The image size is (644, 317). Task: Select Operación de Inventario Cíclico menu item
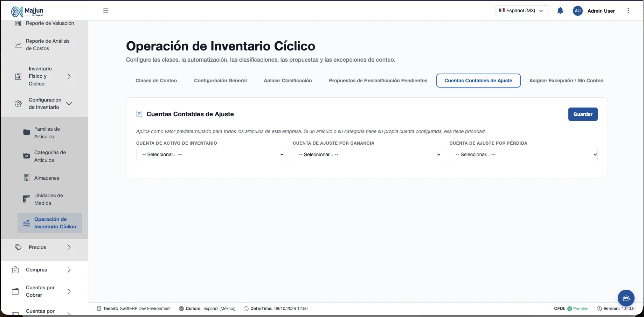pos(50,223)
